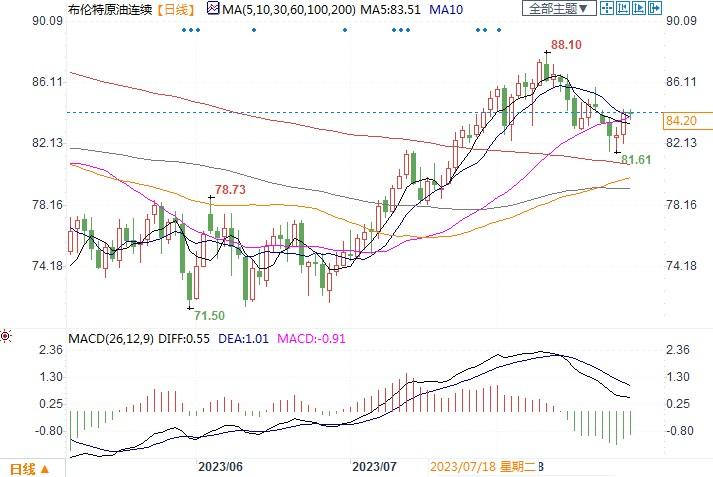Viewport: 713px width, 477px height.
Task: Click the third toolbar icon after 全部主题
Action: point(639,8)
